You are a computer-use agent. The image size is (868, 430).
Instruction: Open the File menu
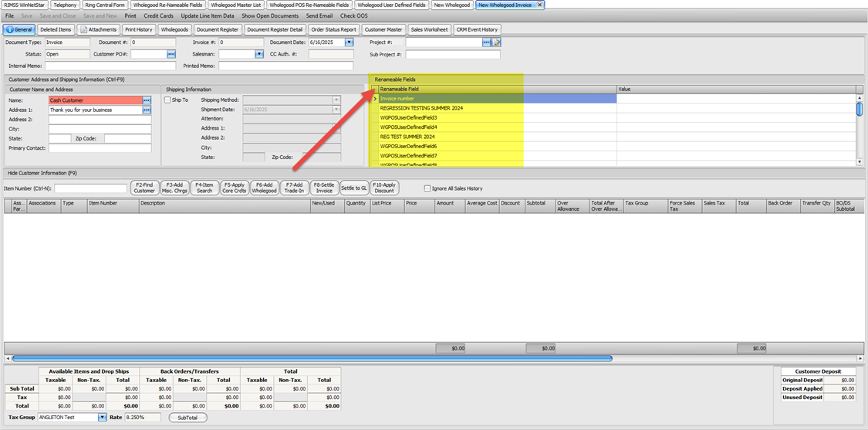point(10,16)
